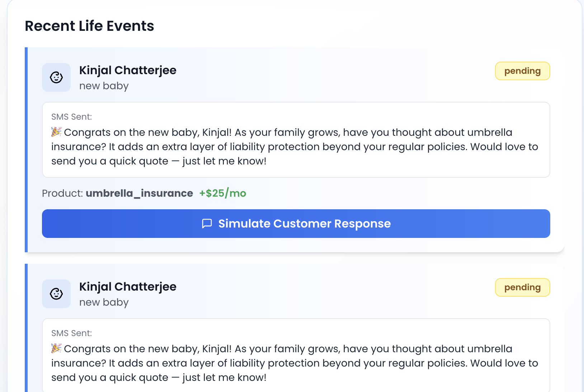Viewport: 584px width, 392px height.
Task: Click the "new baby" subtitle in the first card
Action: pyautogui.click(x=104, y=86)
